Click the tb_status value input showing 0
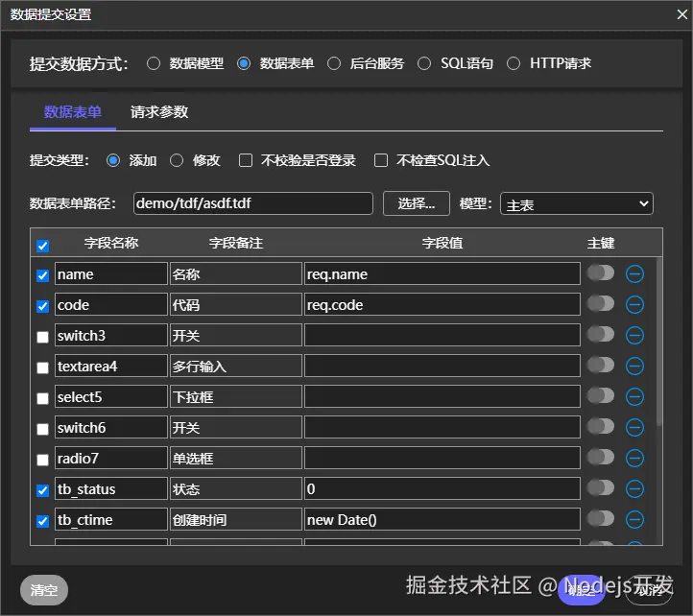693x616 pixels. point(442,488)
